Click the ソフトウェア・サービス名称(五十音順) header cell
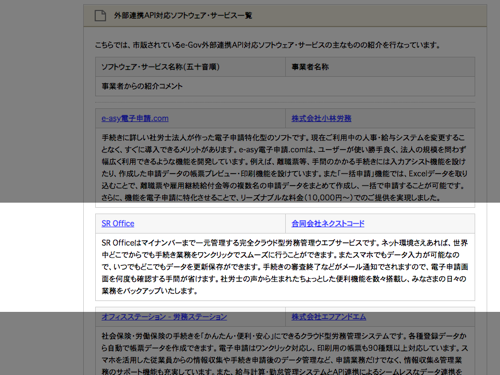500x375 pixels. coord(190,67)
